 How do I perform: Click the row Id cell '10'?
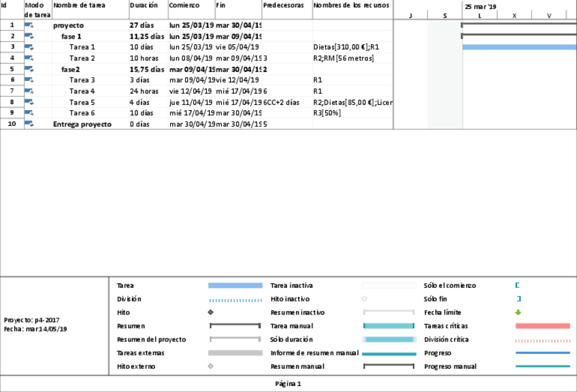[x=12, y=124]
